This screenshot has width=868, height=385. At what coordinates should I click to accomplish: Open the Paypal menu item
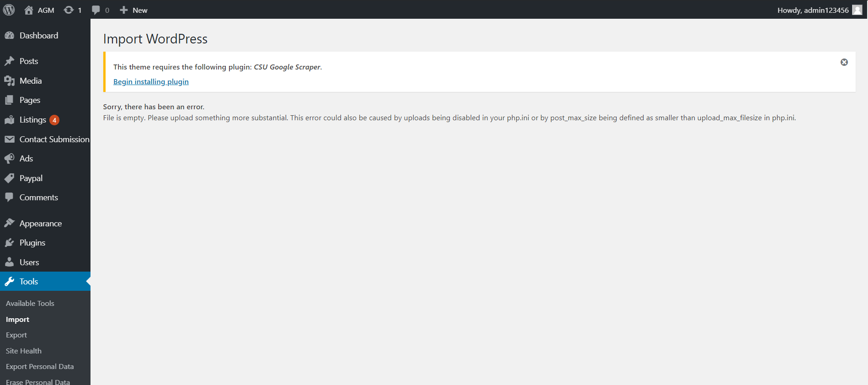pos(45,178)
